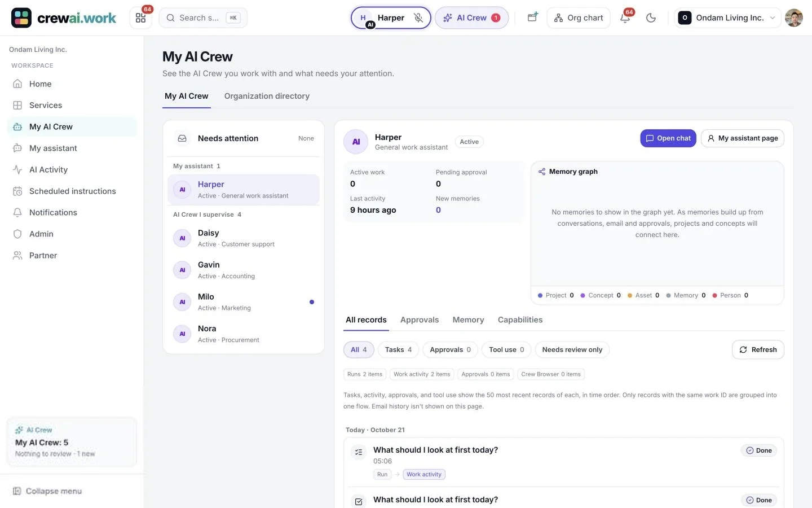Click the crewai.work logo
The width and height of the screenshot is (812, 508).
(x=64, y=18)
